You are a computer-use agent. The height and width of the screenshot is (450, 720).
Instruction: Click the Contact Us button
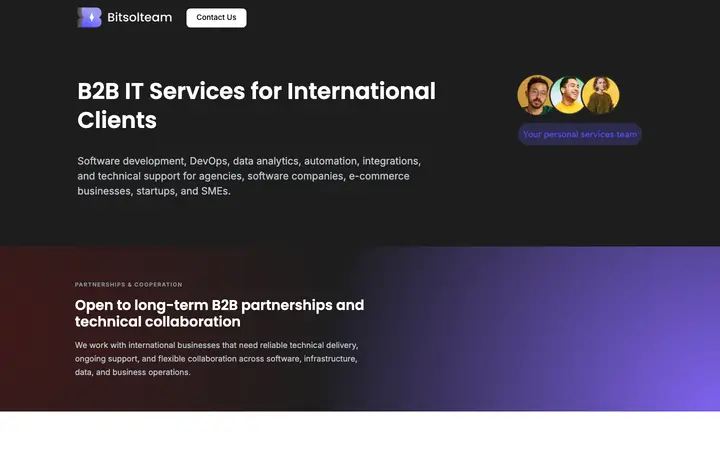tap(216, 17)
